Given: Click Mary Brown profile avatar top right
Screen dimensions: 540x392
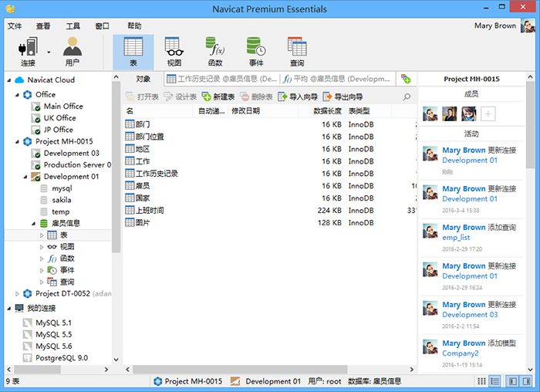Looking at the screenshot, I should (x=528, y=25).
